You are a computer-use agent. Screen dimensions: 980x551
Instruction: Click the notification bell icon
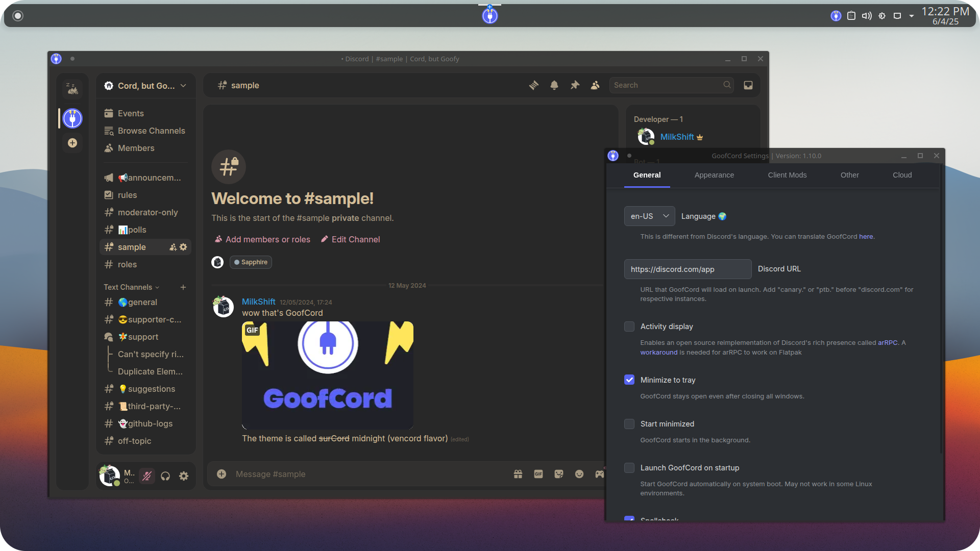coord(554,85)
